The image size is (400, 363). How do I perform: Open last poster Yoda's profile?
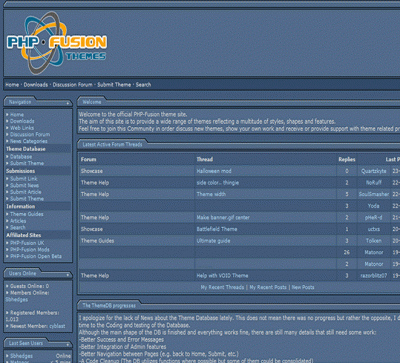click(374, 206)
